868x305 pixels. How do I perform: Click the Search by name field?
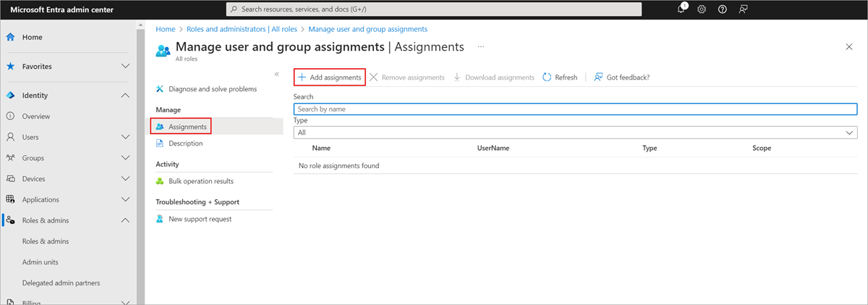pyautogui.click(x=575, y=109)
